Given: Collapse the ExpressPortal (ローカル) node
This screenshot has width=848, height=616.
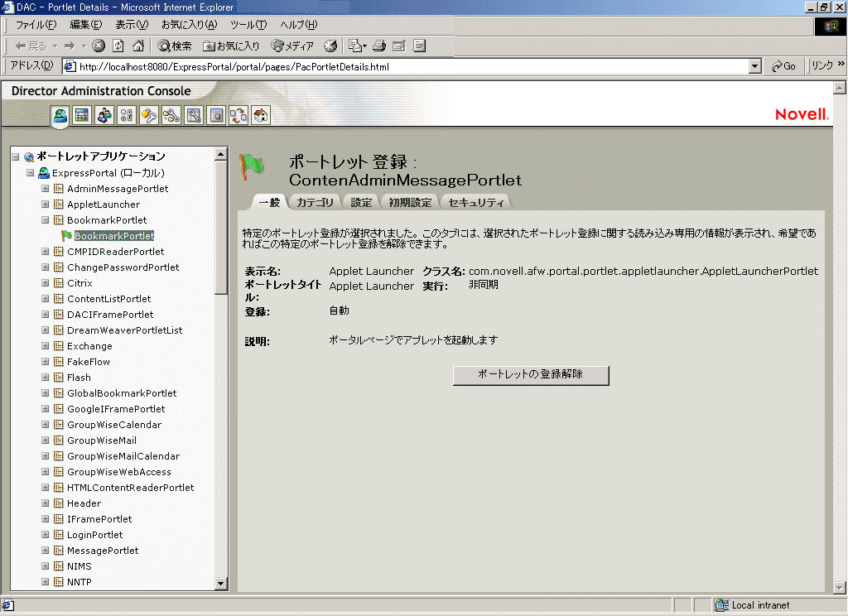Looking at the screenshot, I should pos(31,172).
